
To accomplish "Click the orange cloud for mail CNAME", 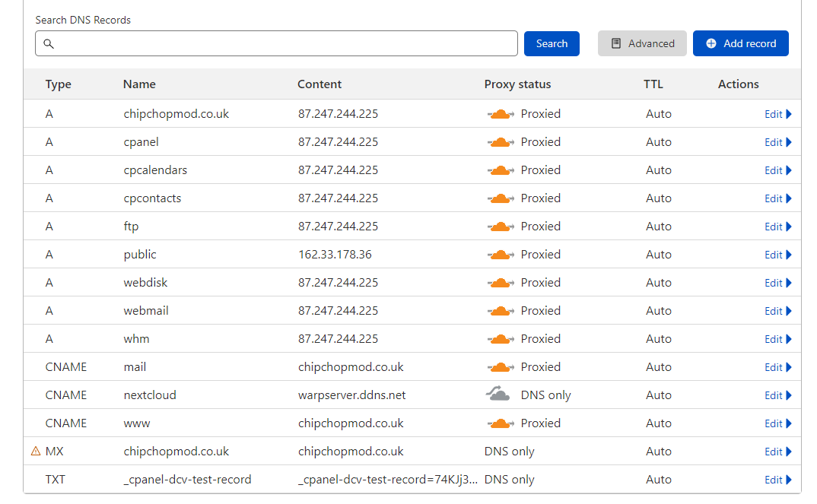I will 500,367.
